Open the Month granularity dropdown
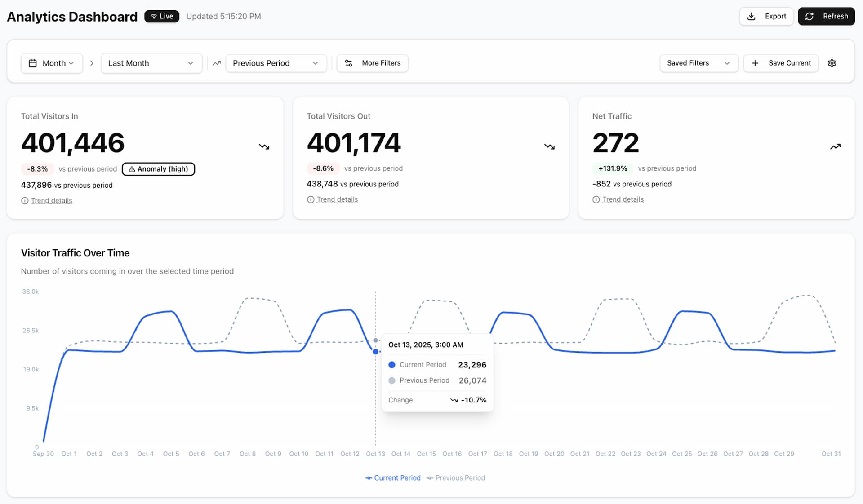Viewport: 863px width, 504px height. (x=52, y=63)
